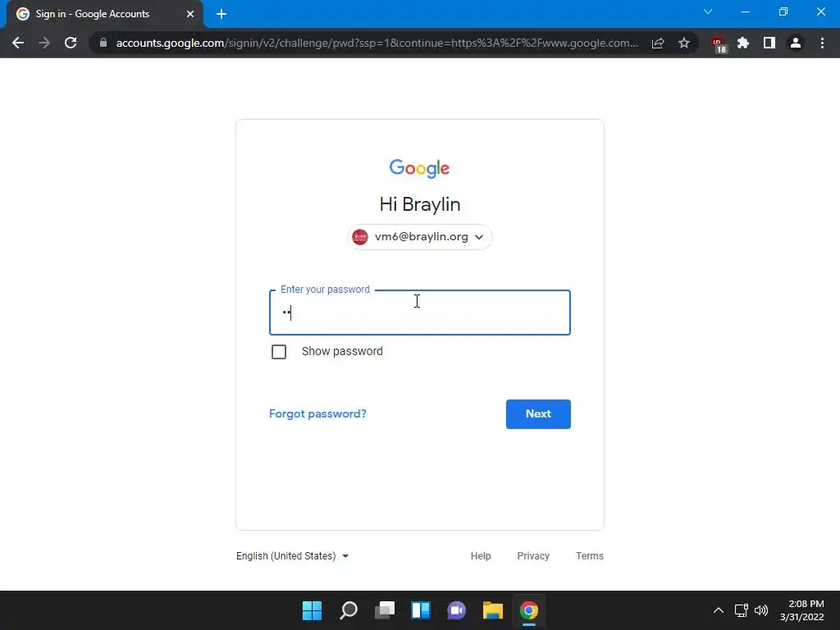Click the browser forward arrow
840x630 pixels.
click(44, 43)
